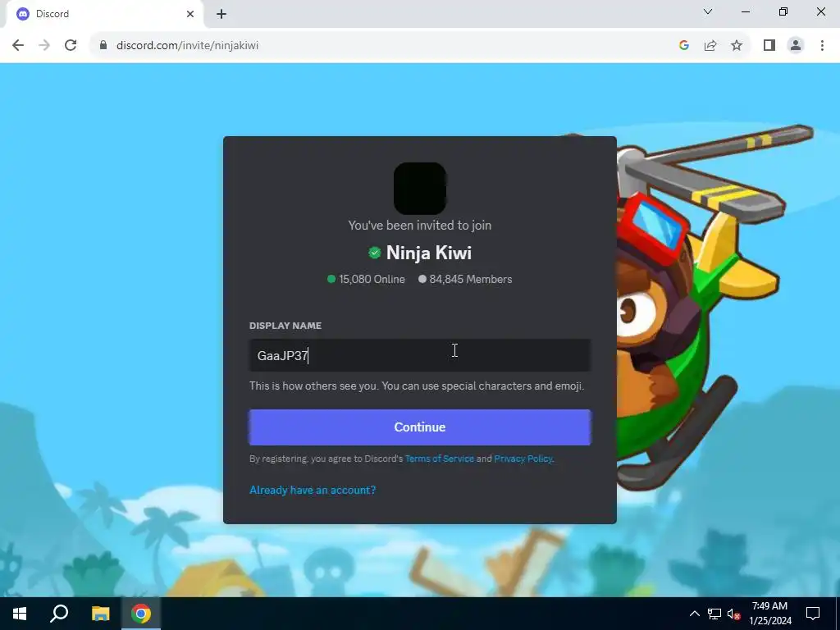Open a new browser tab
Viewport: 840px width, 630px height.
click(x=221, y=14)
